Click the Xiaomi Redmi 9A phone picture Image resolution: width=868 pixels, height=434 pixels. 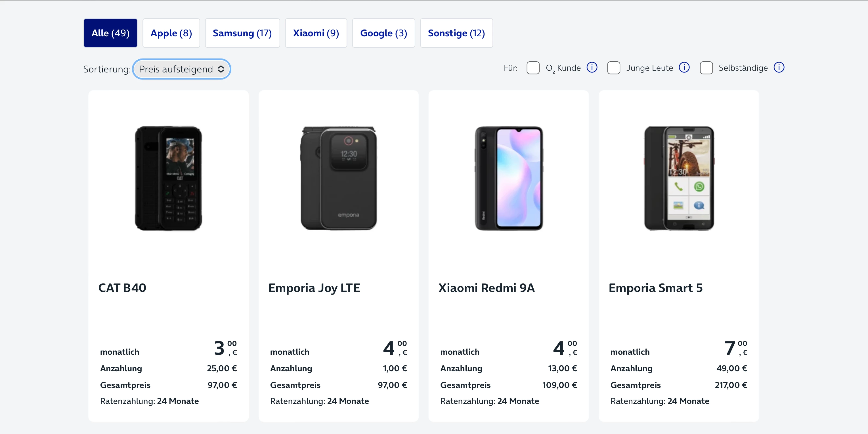point(508,178)
